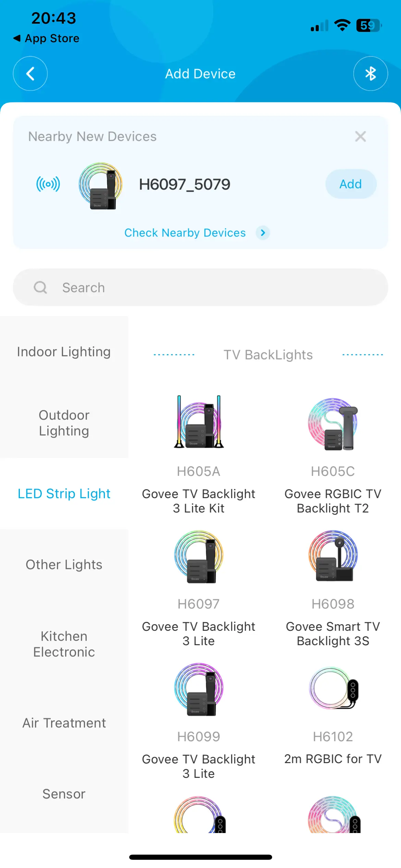Open the Air Treatment category
The height and width of the screenshot is (868, 401).
tap(64, 723)
